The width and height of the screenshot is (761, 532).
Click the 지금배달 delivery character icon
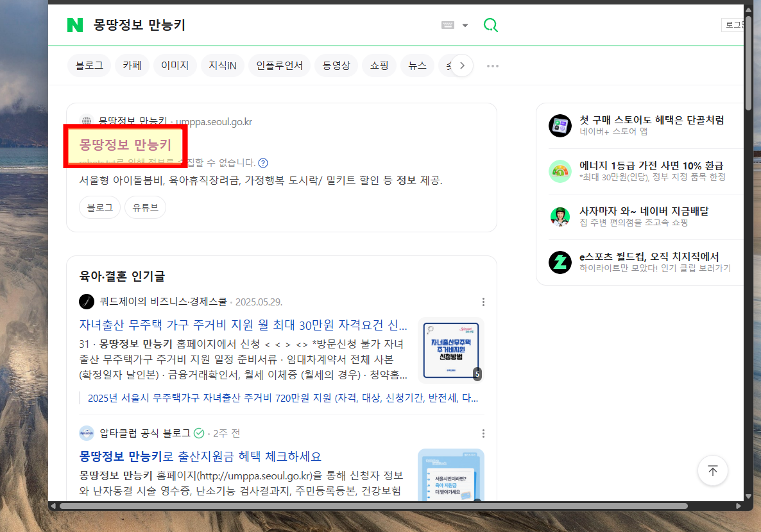pyautogui.click(x=560, y=217)
